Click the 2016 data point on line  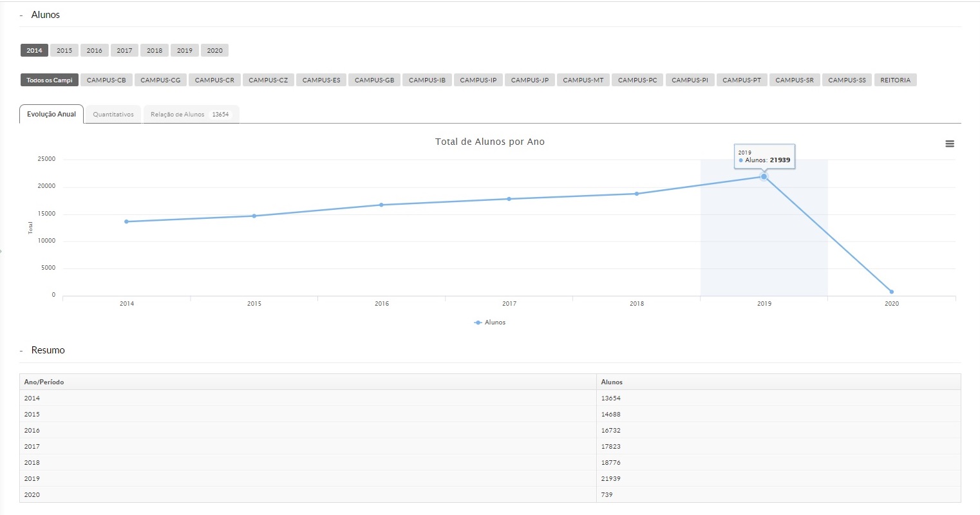coord(381,205)
